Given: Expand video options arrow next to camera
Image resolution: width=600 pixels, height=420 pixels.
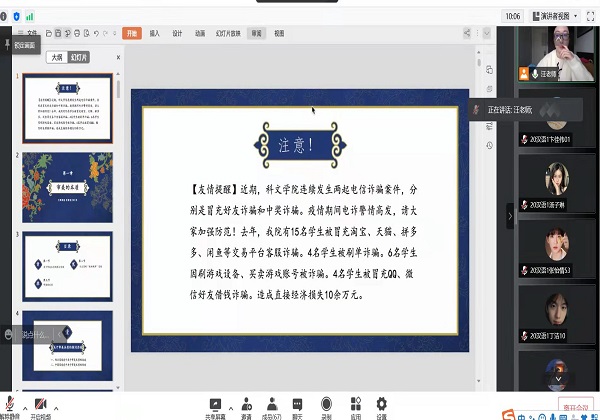Looking at the screenshot, I should point(56,409).
